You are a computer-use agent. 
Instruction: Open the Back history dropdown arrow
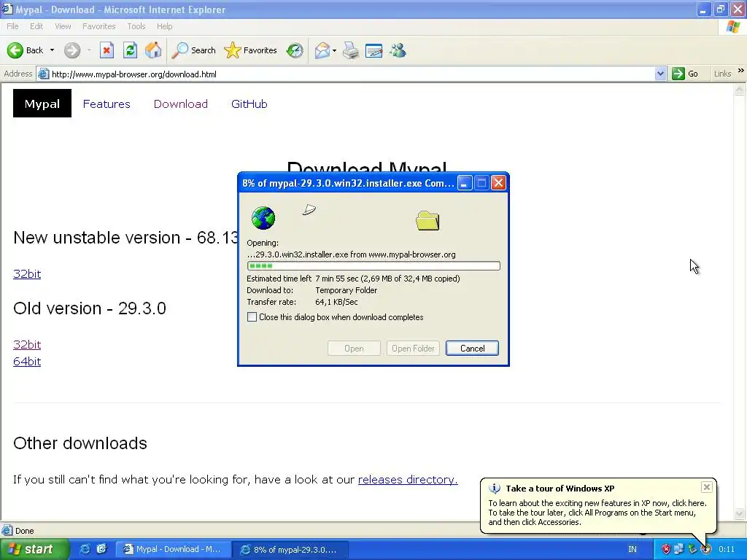[x=52, y=50]
